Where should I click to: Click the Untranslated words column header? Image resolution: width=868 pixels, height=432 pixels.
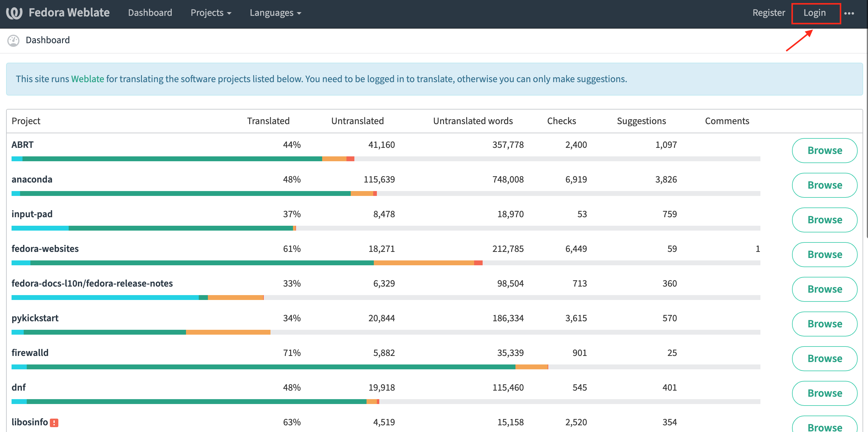click(473, 121)
